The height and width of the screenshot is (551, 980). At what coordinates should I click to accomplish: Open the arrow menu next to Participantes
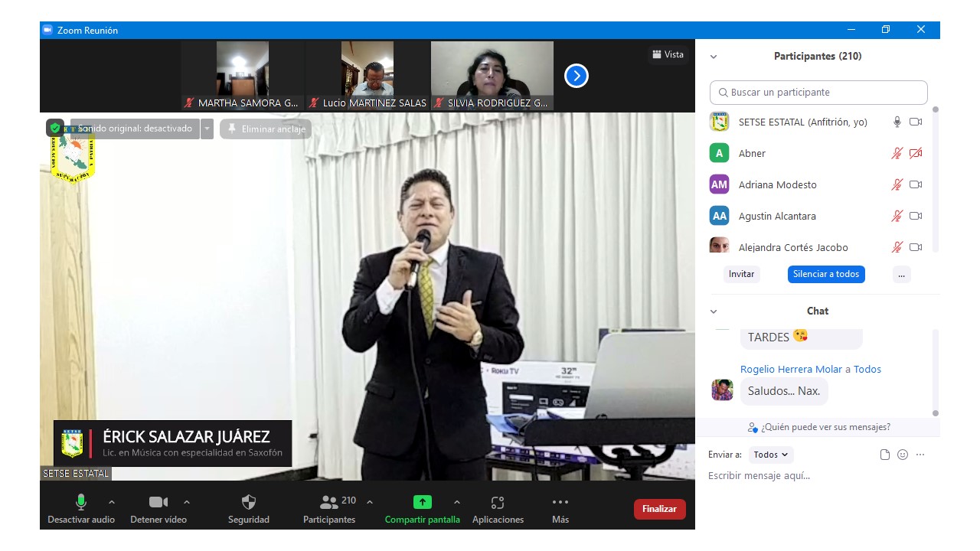click(370, 502)
